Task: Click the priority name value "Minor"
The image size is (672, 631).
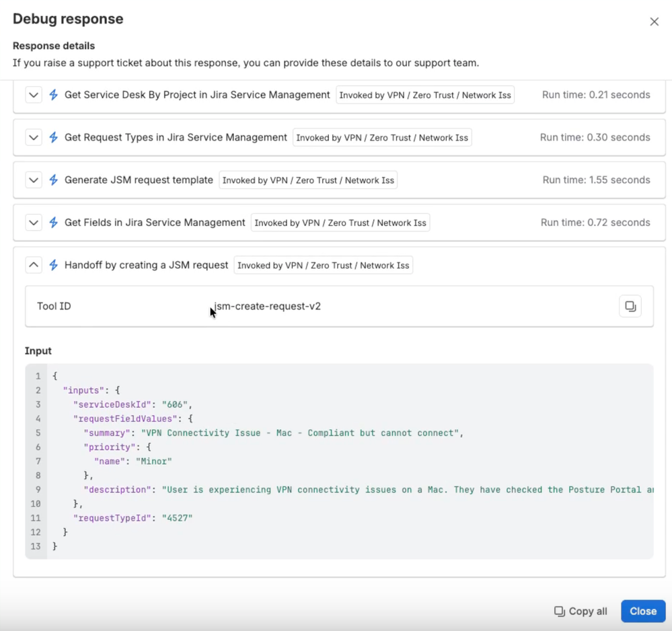Action: tap(154, 461)
